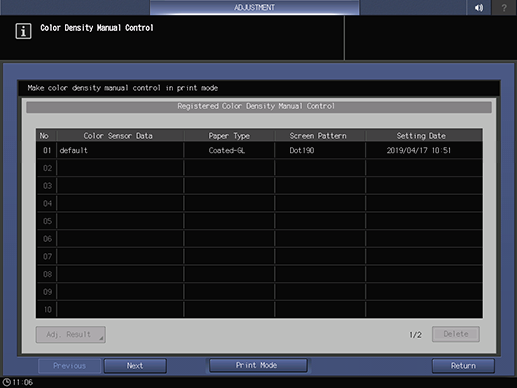Viewport: 517px width, 388px height.
Task: Select empty row number 06
Action: pyautogui.click(x=259, y=239)
